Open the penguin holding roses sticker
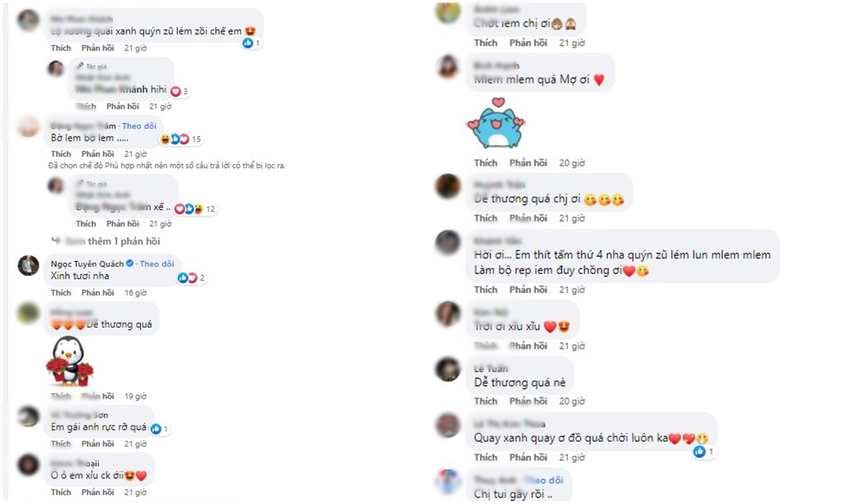The width and height of the screenshot is (864, 504). (70, 362)
